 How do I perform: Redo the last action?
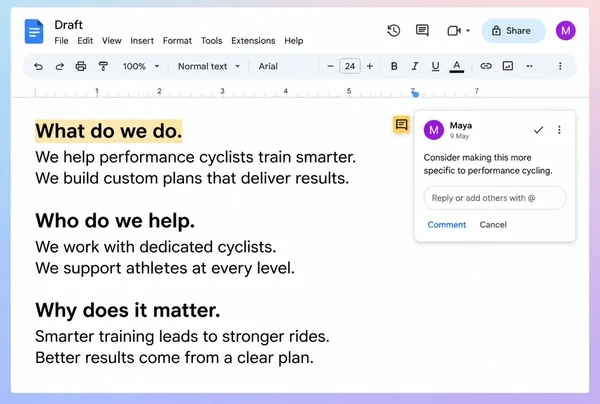(60, 66)
